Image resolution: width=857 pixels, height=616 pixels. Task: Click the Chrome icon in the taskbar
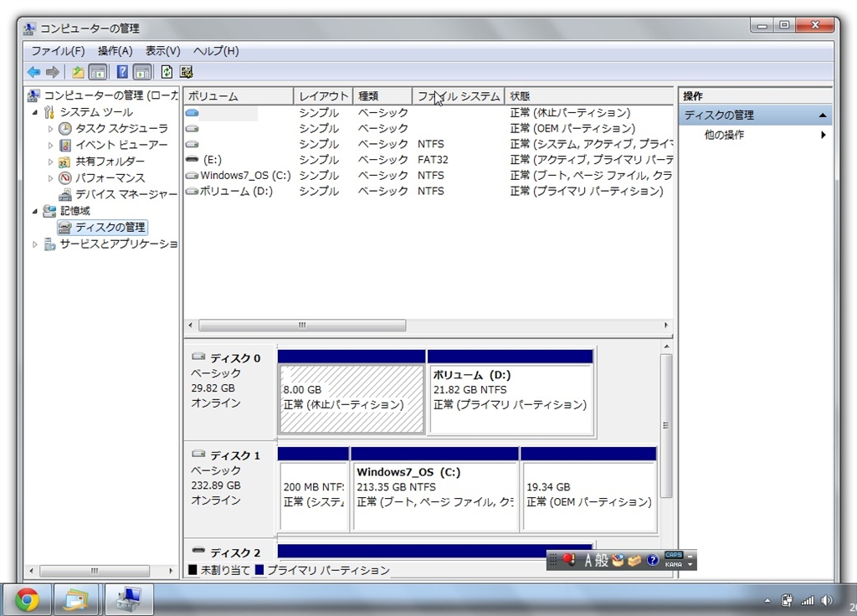pyautogui.click(x=27, y=599)
